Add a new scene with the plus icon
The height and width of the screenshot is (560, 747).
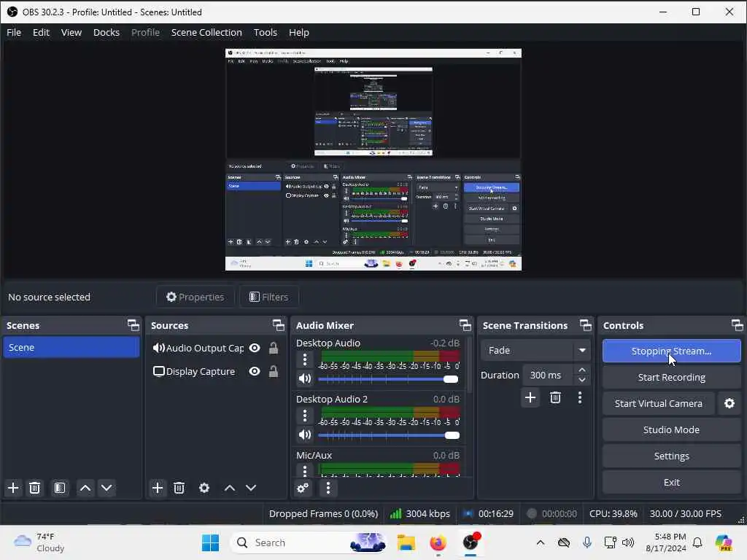coord(13,488)
